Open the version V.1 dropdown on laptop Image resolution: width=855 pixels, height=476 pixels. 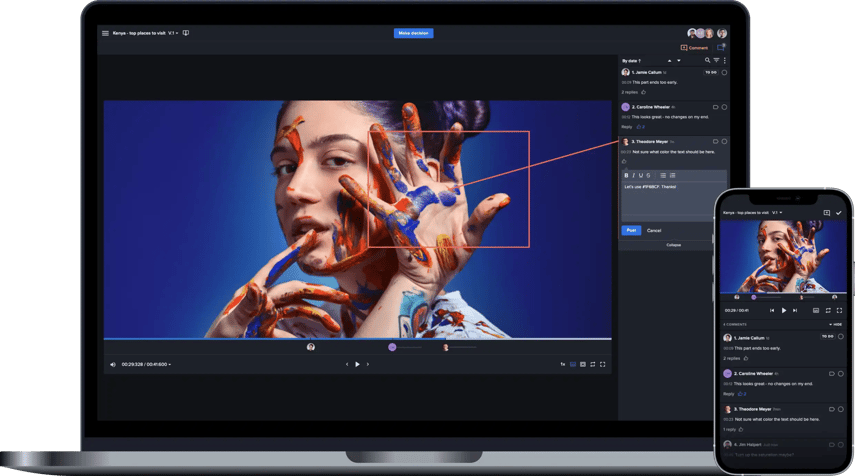(x=172, y=33)
